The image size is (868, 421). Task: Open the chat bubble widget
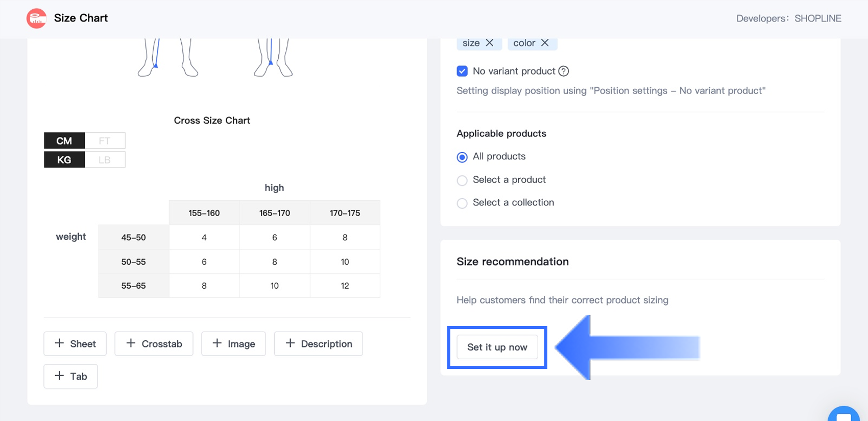tap(844, 415)
